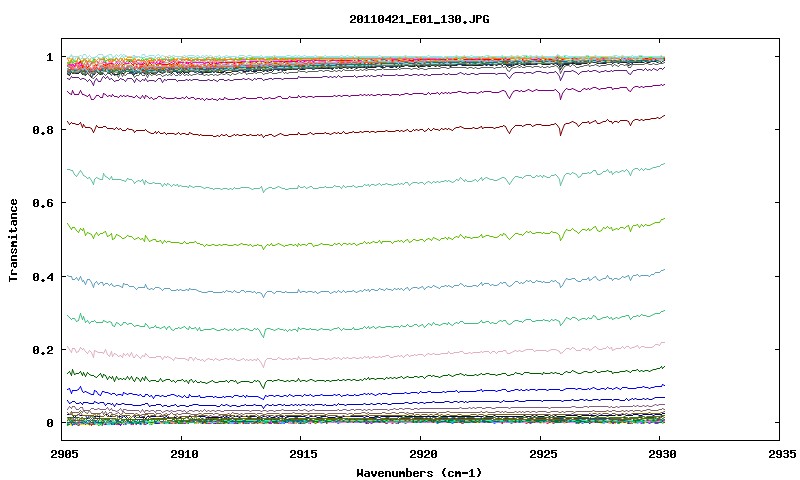800x480 pixels.
Task: Click the Wavenumbers (cm-1) x-axis label
Action: [419, 473]
